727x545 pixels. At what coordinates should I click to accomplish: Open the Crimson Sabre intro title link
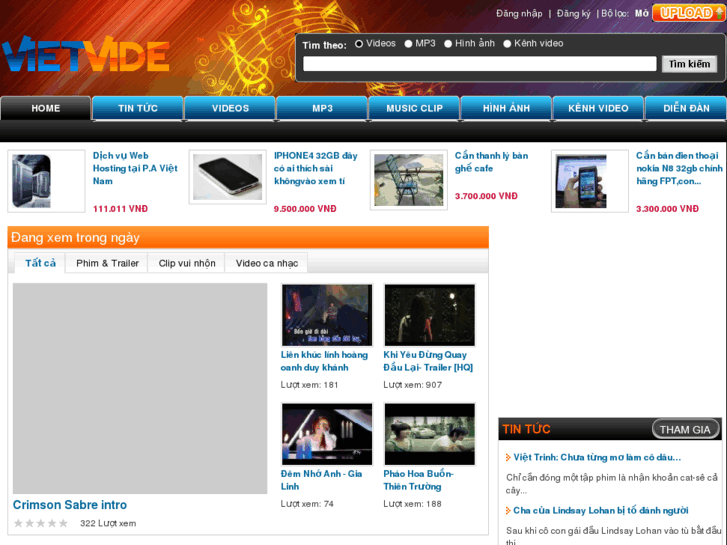70,505
